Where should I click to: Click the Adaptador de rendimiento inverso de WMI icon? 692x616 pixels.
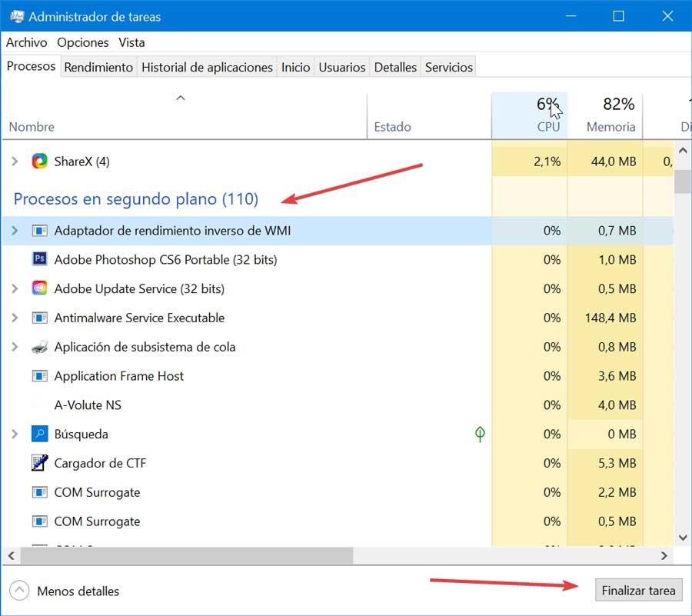pos(39,231)
